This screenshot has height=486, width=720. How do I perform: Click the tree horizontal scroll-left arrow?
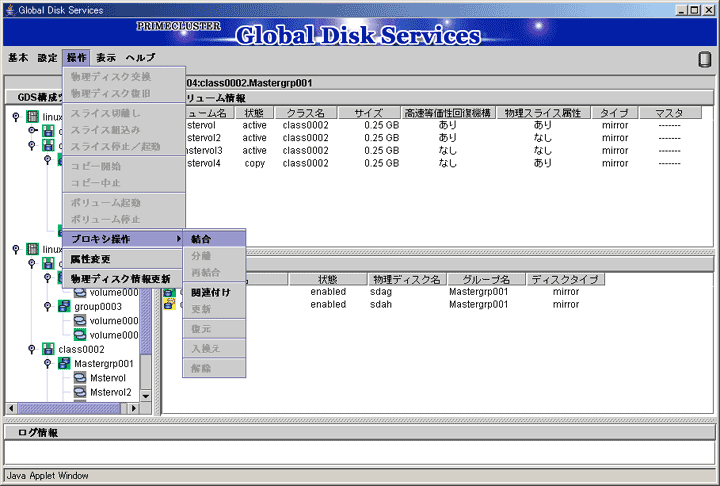click(11, 408)
